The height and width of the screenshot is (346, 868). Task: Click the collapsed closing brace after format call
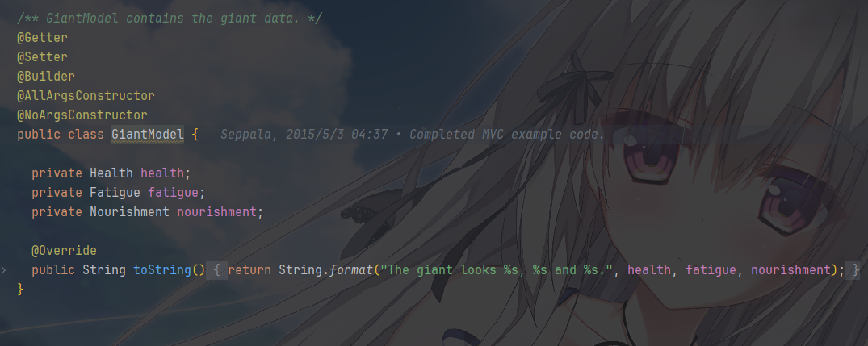click(856, 270)
